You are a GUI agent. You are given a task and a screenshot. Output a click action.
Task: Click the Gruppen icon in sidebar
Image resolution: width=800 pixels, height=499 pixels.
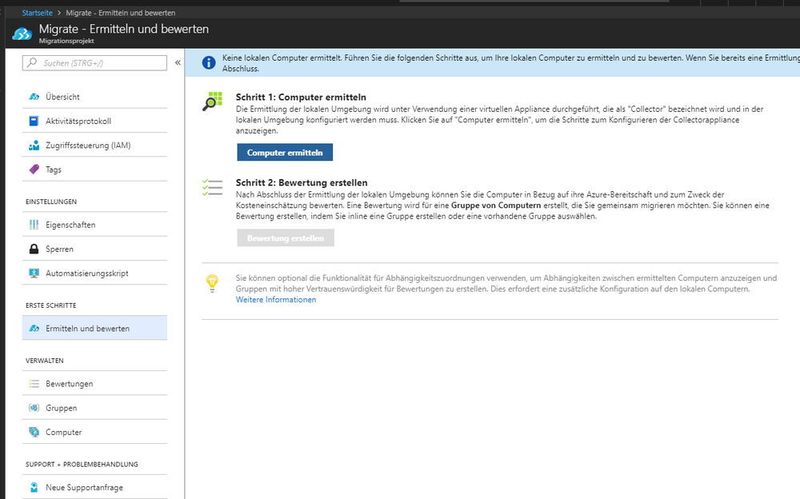34,408
